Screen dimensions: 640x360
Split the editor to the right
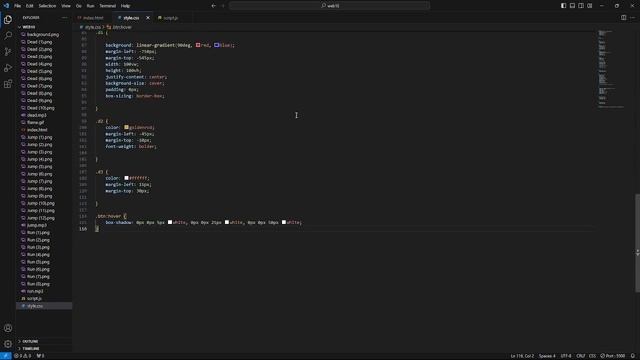point(624,18)
